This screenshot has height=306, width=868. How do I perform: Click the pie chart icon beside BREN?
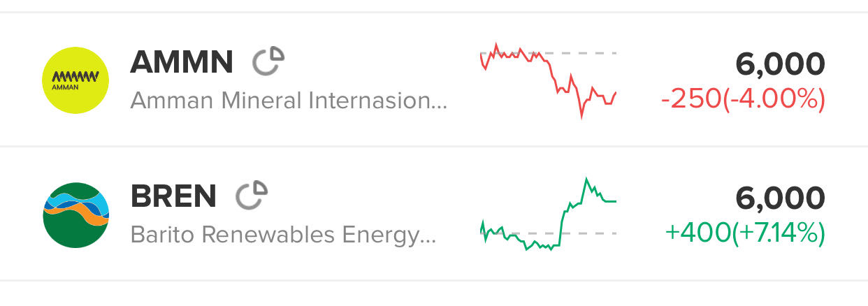coord(252,196)
